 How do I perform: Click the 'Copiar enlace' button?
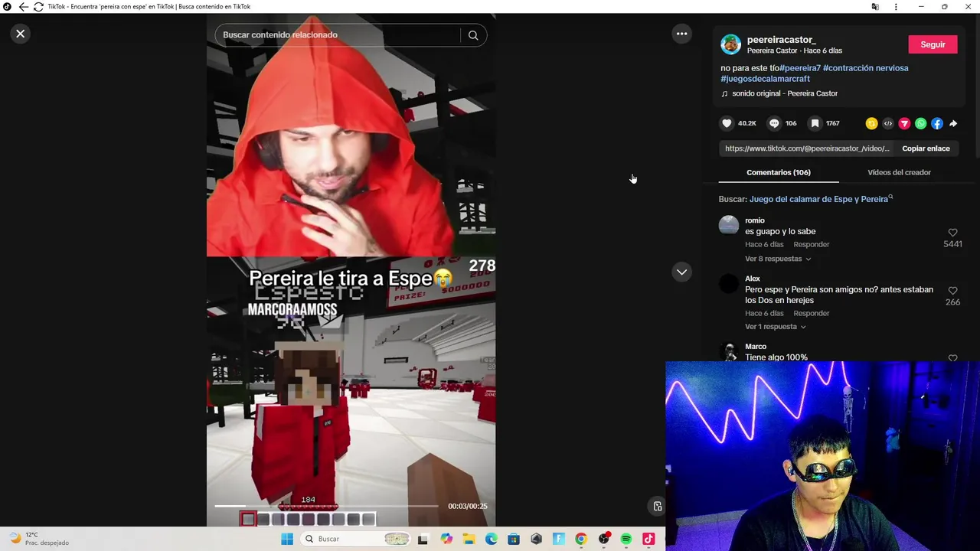pyautogui.click(x=926, y=148)
